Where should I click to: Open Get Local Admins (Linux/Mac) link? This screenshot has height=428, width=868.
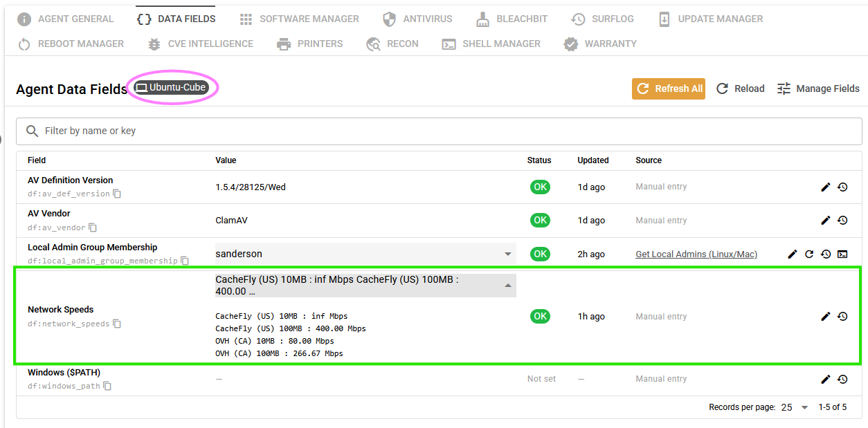(x=696, y=254)
